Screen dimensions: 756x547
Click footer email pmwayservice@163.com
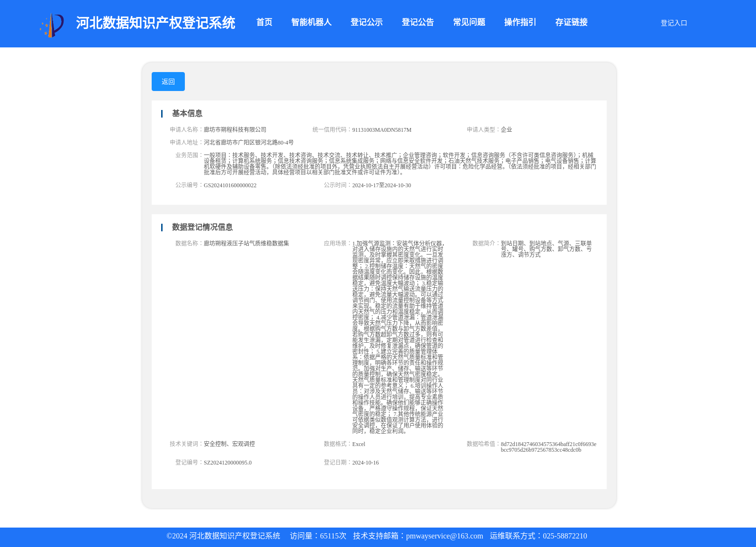(x=445, y=536)
